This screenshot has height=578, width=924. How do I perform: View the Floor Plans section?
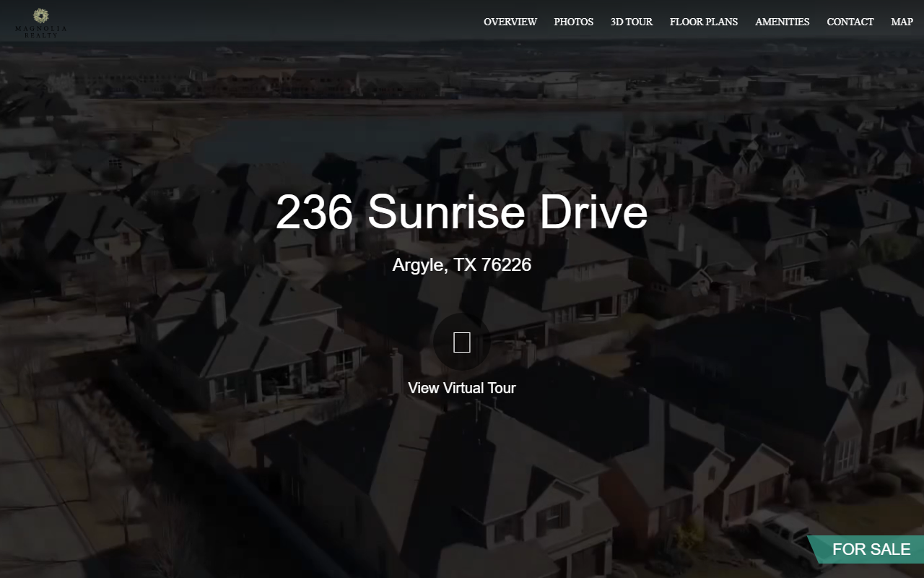pyautogui.click(x=704, y=22)
